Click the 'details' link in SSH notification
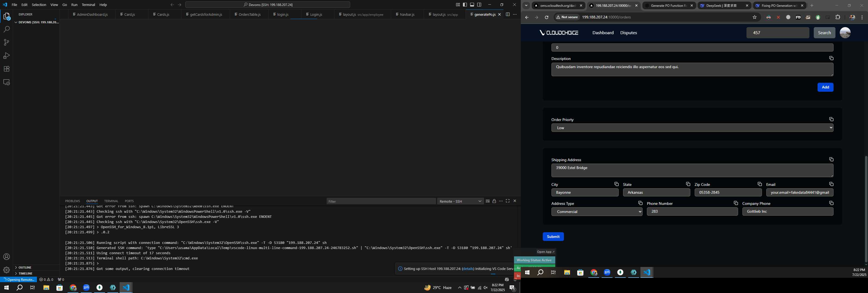Viewport: 868px width, 293px height. click(468, 269)
